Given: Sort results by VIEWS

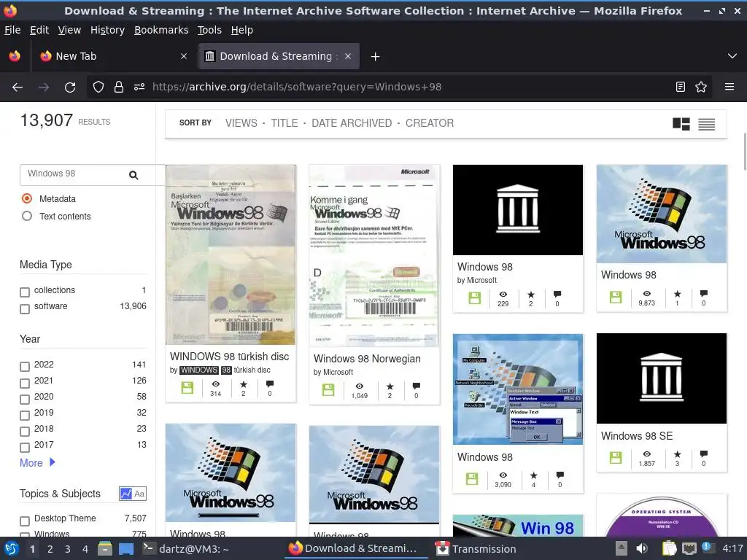Looking at the screenshot, I should (241, 123).
